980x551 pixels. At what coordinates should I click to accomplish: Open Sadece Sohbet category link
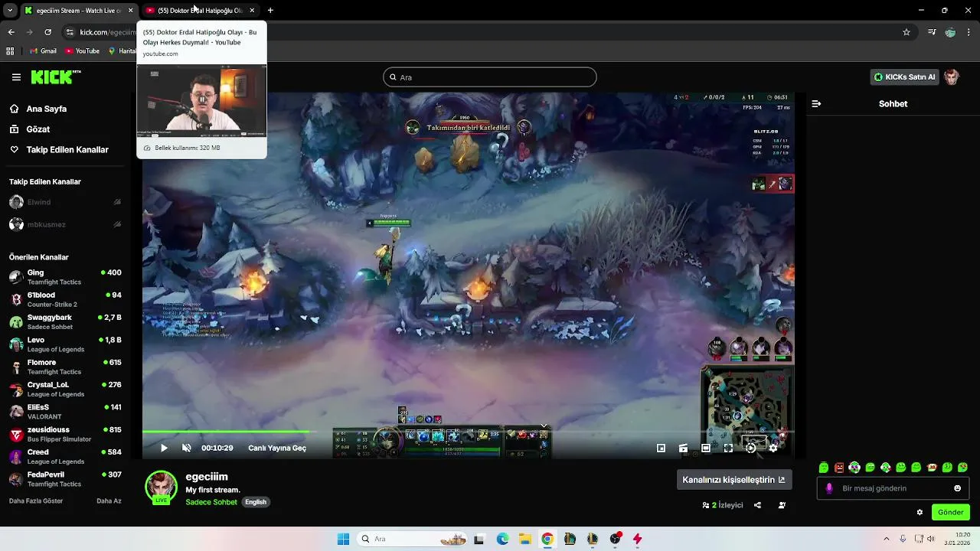pyautogui.click(x=211, y=502)
